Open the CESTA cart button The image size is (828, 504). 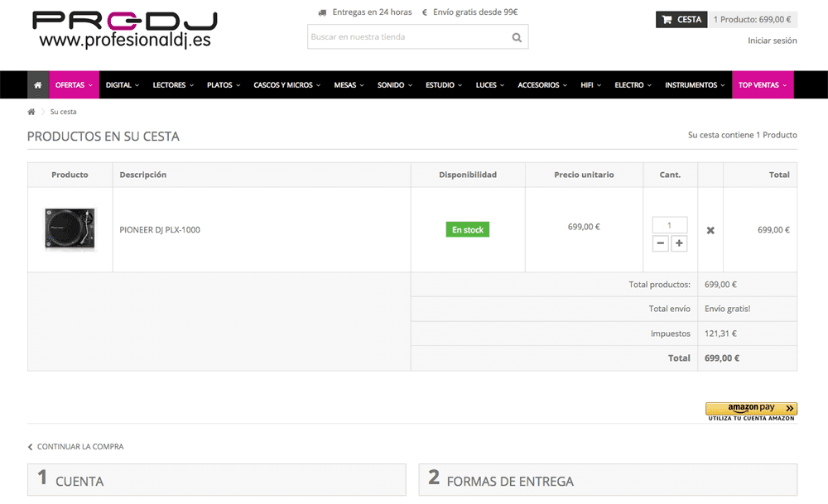click(681, 20)
